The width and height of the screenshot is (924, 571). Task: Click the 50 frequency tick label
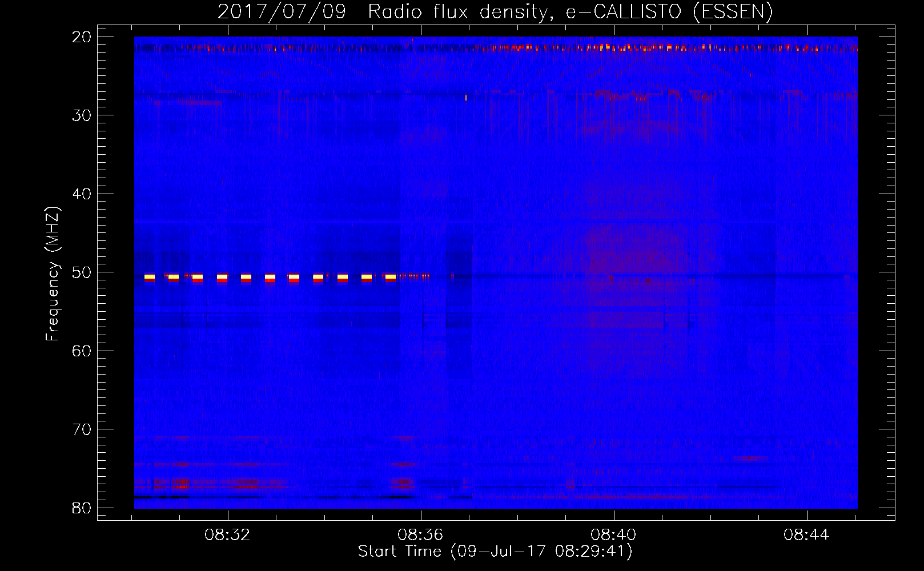pyautogui.click(x=82, y=272)
